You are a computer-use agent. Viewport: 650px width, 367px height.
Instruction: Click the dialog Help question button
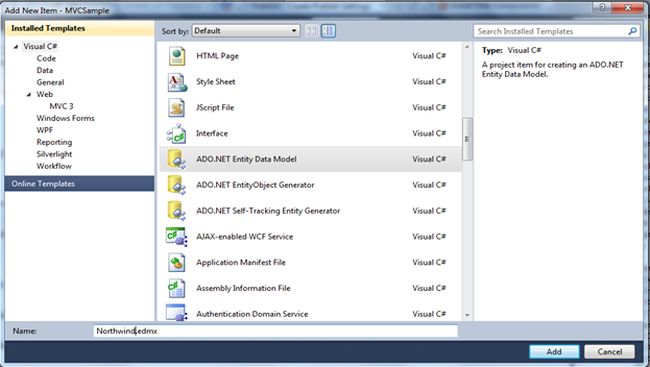click(602, 7)
